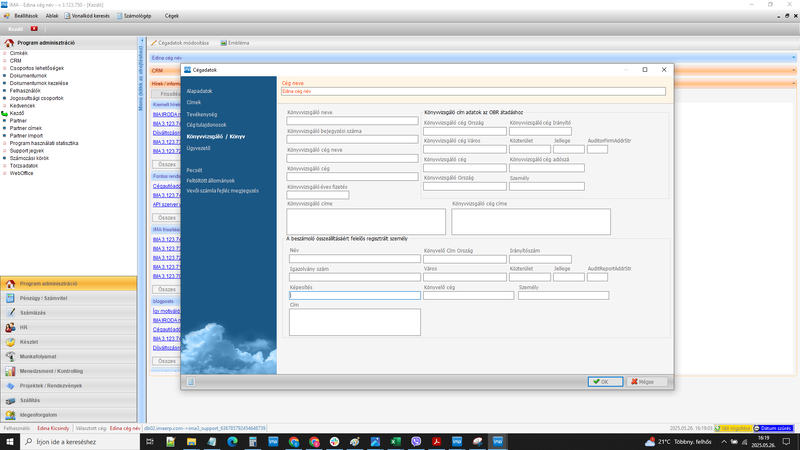Select Felhasználók in the admin tree

coord(25,91)
